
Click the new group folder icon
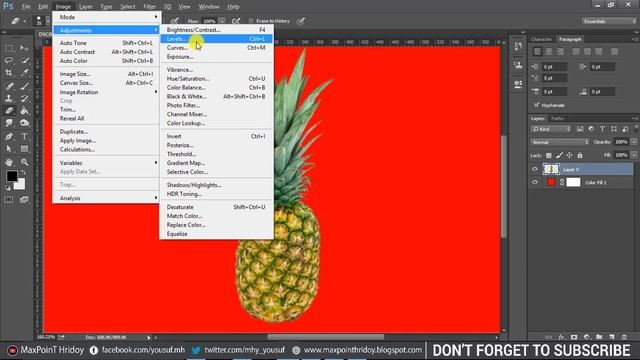tap(599, 337)
